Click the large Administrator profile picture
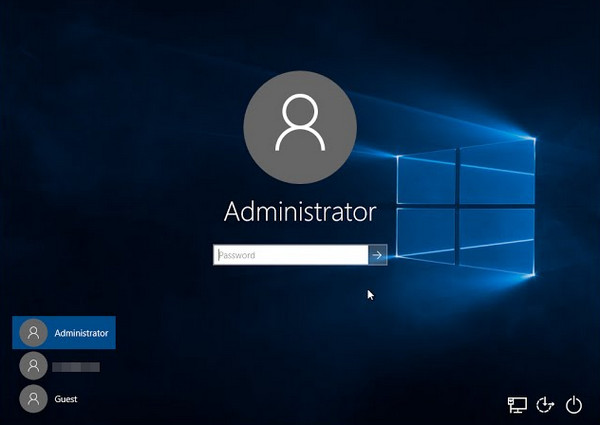This screenshot has width=600, height=425. [300, 127]
